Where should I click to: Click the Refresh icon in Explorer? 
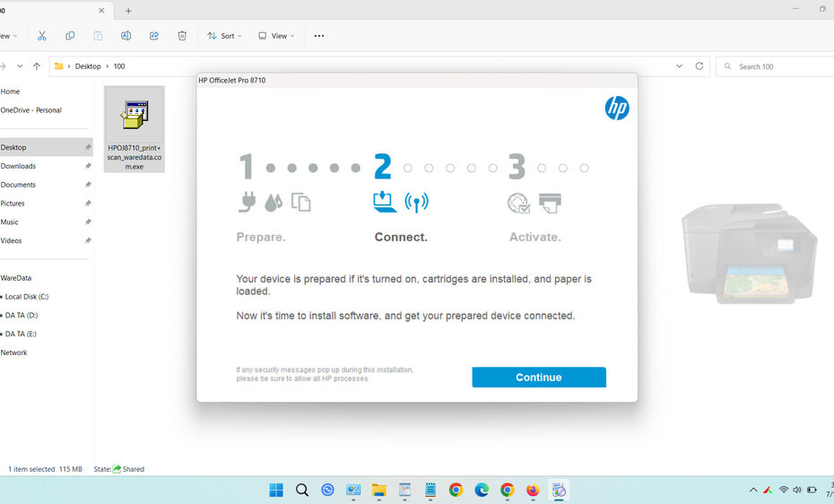click(x=699, y=66)
